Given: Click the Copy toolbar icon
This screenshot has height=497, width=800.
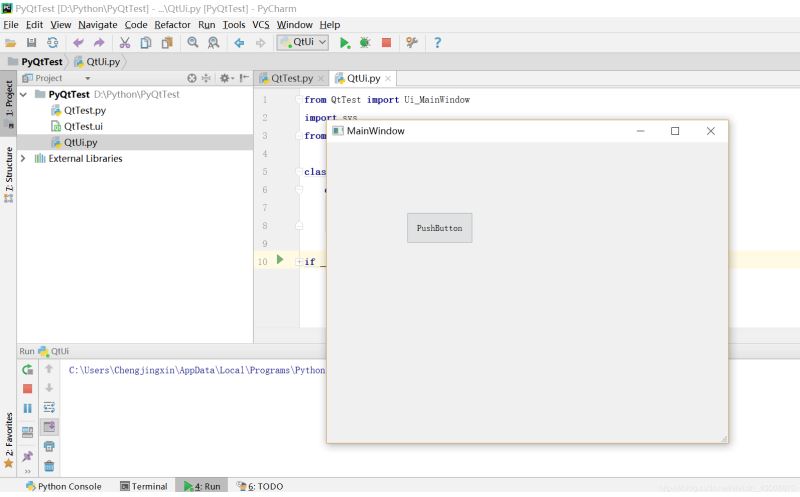Looking at the screenshot, I should (x=146, y=43).
